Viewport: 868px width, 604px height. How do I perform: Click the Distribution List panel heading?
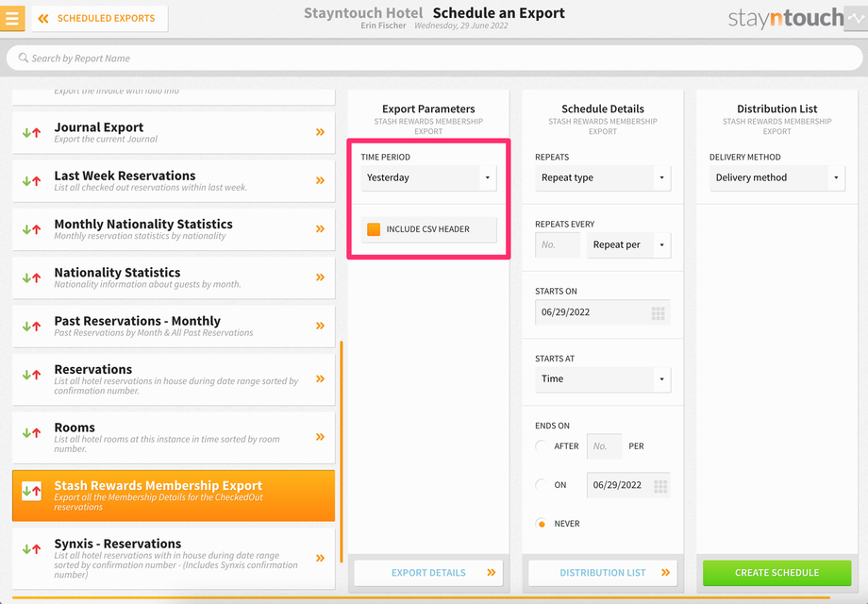point(777,109)
